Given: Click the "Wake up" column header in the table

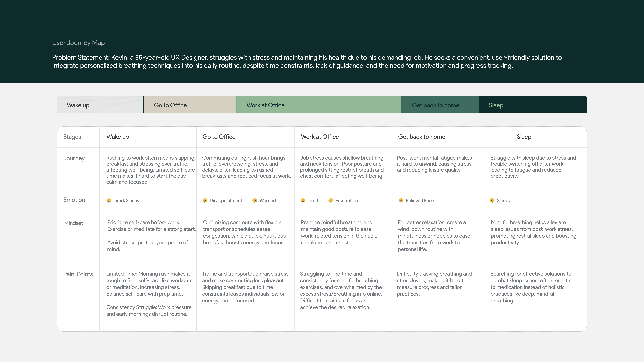Looking at the screenshot, I should tap(118, 137).
